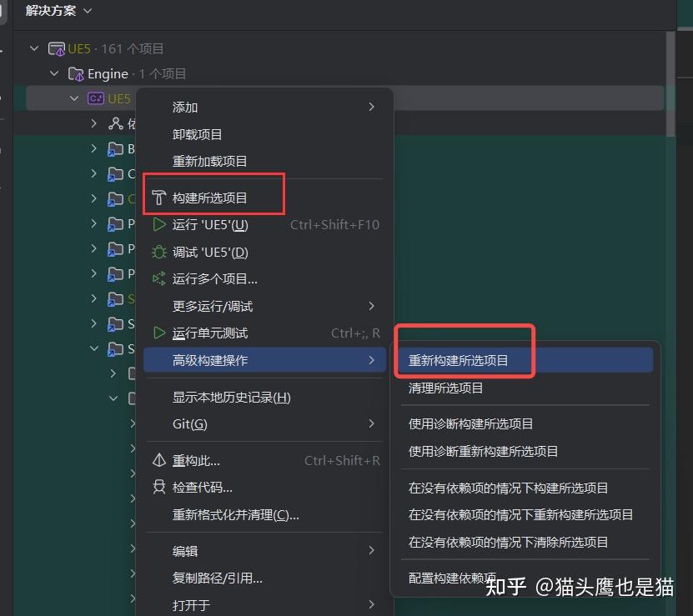This screenshot has height=616, width=693.
Task: Click the debug bug icon beside 调试 'UE5'
Action: coord(158,251)
